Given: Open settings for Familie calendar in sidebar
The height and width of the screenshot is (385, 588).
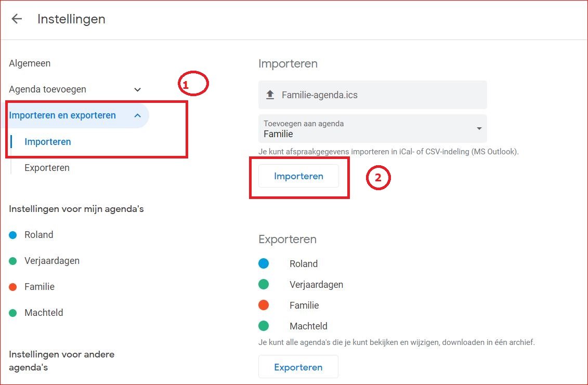Looking at the screenshot, I should [x=40, y=287].
